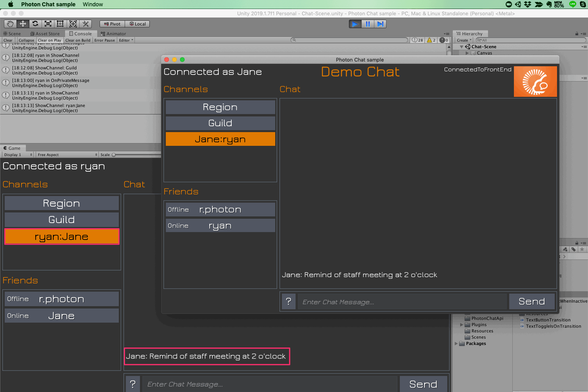Screen dimensions: 588x392
Task: Click the Clear button in Console
Action: 8,40
